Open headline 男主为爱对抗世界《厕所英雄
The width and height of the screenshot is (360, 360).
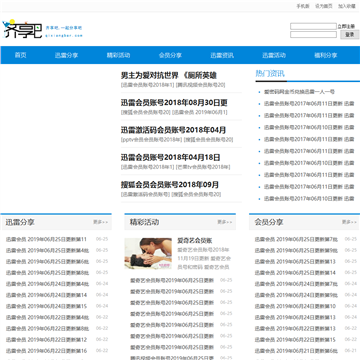(x=169, y=75)
